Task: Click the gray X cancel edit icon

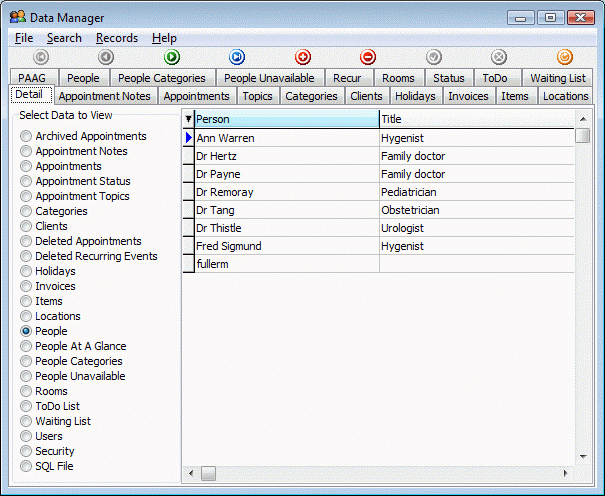Action: click(x=499, y=57)
